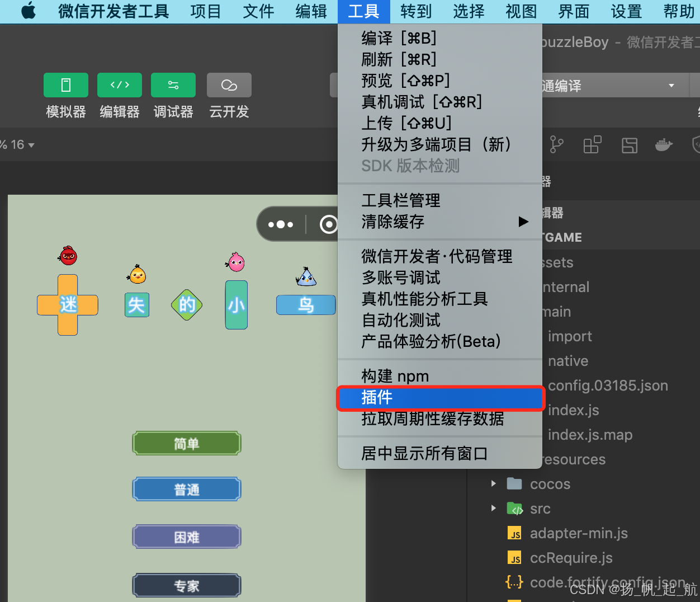Click the simulator capsule three-dots menu
Viewport: 700px width, 602px height.
pos(281,224)
